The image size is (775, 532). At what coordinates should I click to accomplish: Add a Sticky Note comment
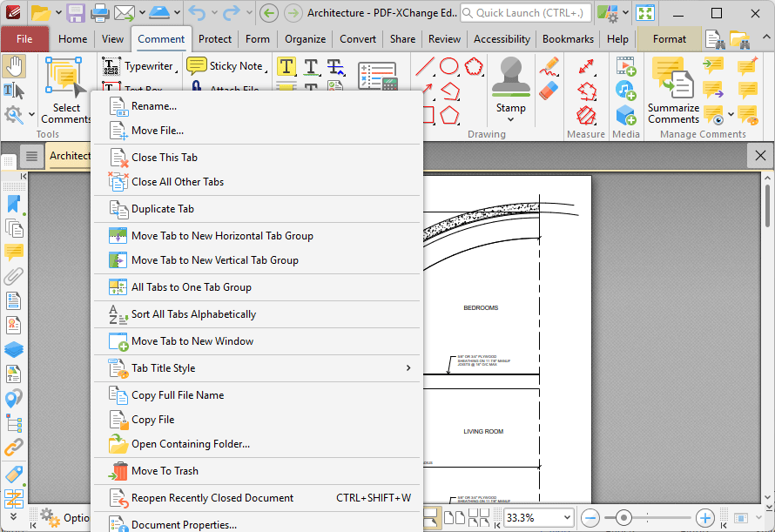(x=226, y=66)
